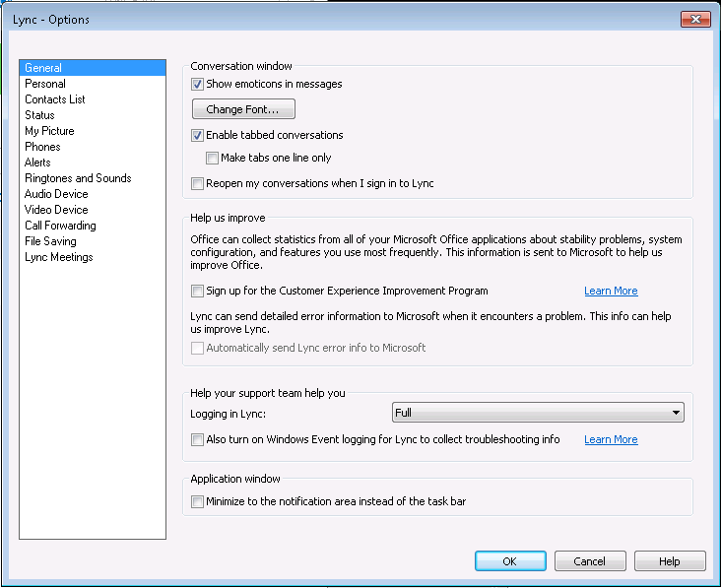Disable Enable tabbed conversations checkbox
Viewport: 721px width, 588px height.
click(197, 135)
